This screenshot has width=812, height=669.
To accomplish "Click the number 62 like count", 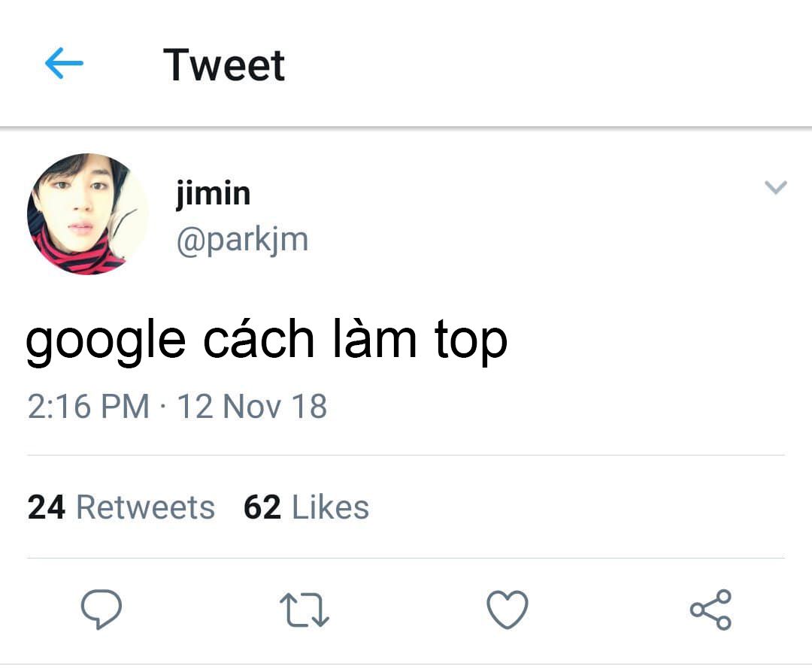I will point(262,507).
